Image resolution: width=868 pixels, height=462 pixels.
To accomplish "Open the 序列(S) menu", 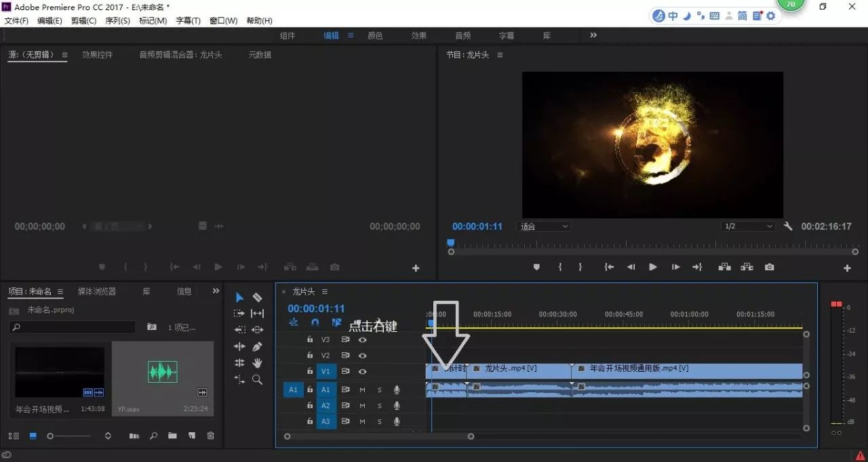I will tap(117, 21).
